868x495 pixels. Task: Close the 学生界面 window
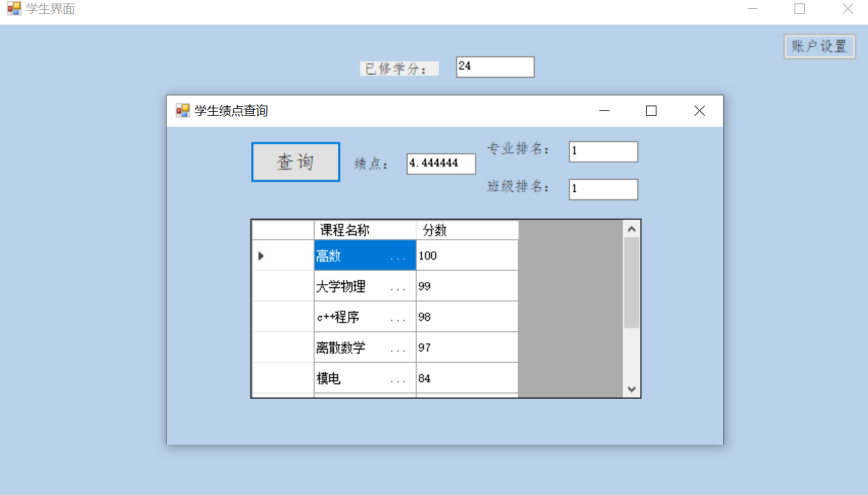pyautogui.click(x=848, y=8)
